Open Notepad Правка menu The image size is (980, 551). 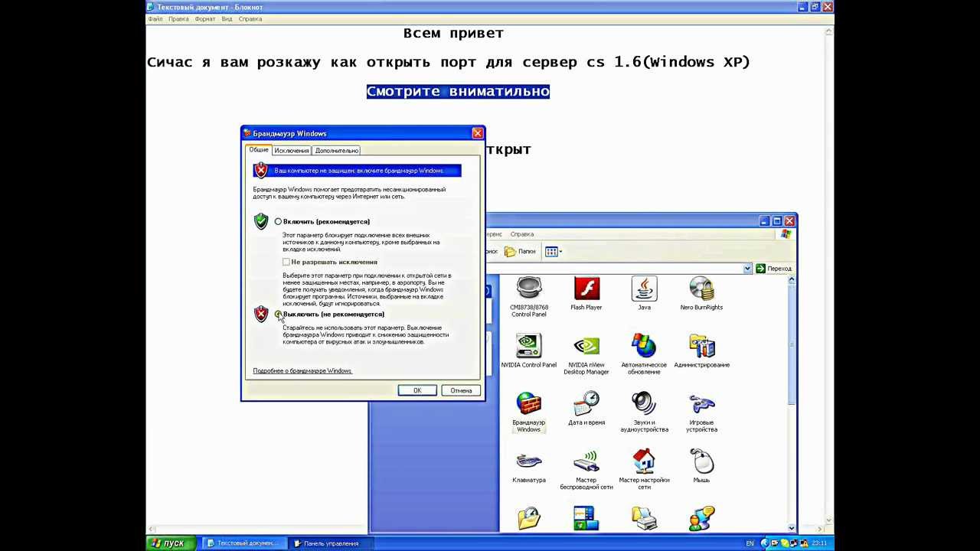178,19
